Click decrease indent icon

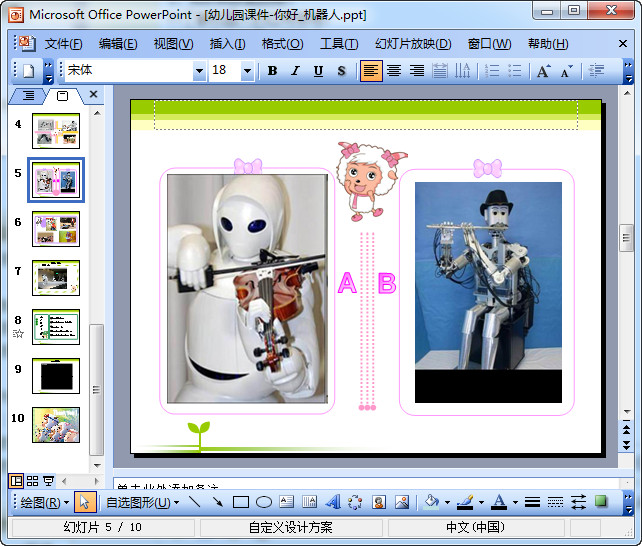[596, 71]
